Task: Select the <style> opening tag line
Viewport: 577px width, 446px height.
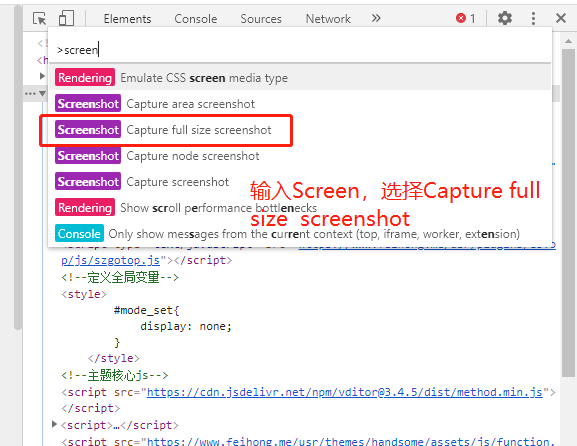Action: coord(84,294)
